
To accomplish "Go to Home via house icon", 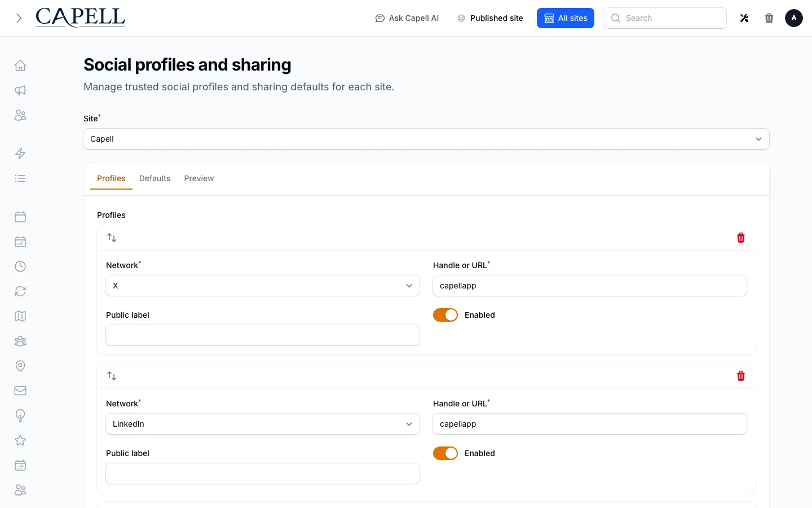I will (x=20, y=65).
